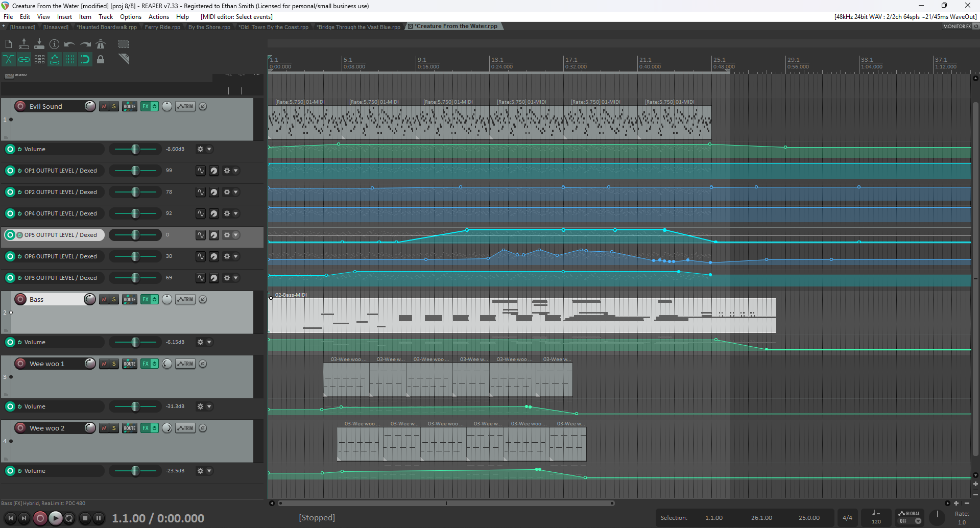Viewport: 980px width, 528px height.
Task: Click the 120 tempo field
Action: tap(876, 518)
